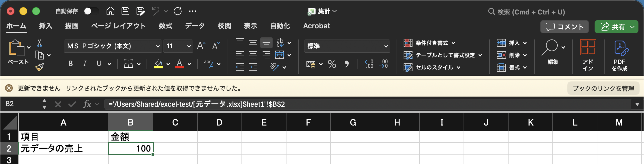Click the Save floppy disk icon
The width and height of the screenshot is (644, 164).
coord(125,11)
